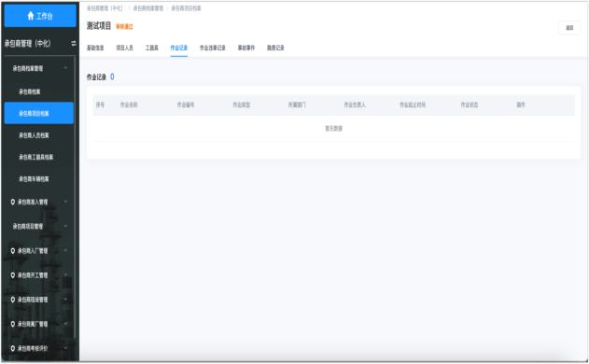Switch to the 基础信息 tab
The width and height of the screenshot is (589, 364).
click(x=95, y=48)
